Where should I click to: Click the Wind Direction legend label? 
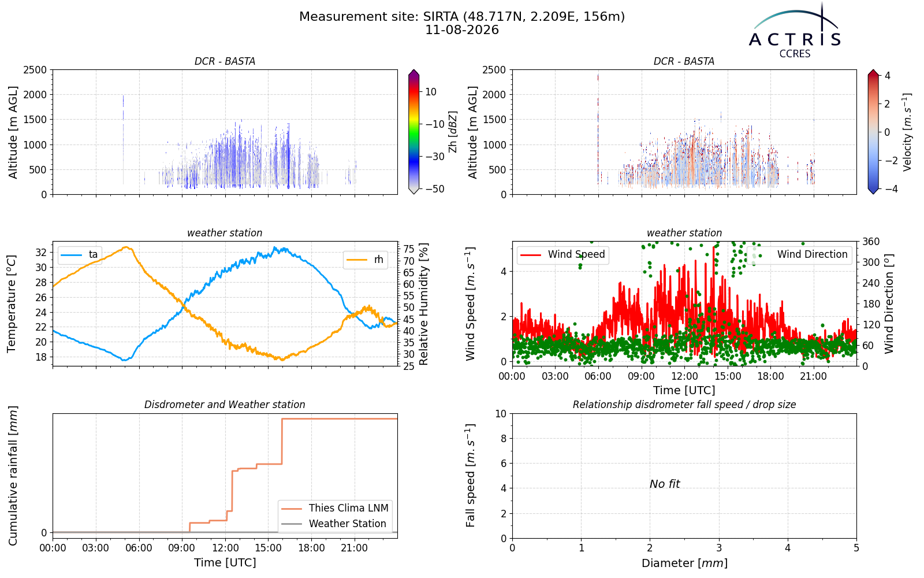tap(812, 254)
